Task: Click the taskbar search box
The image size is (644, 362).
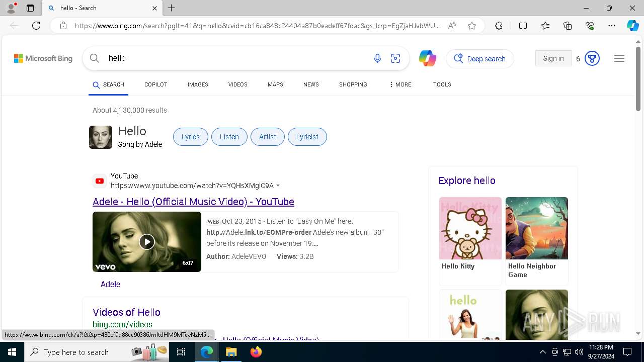Action: pos(98,352)
